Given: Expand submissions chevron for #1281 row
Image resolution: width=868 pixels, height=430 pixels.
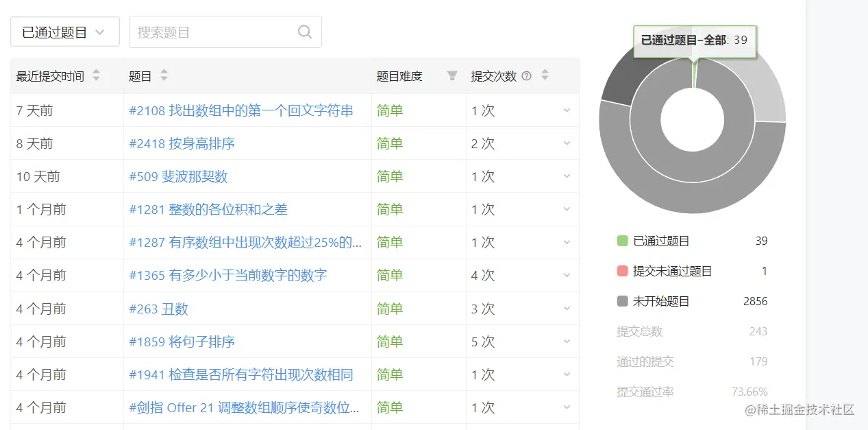Looking at the screenshot, I should 567,209.
